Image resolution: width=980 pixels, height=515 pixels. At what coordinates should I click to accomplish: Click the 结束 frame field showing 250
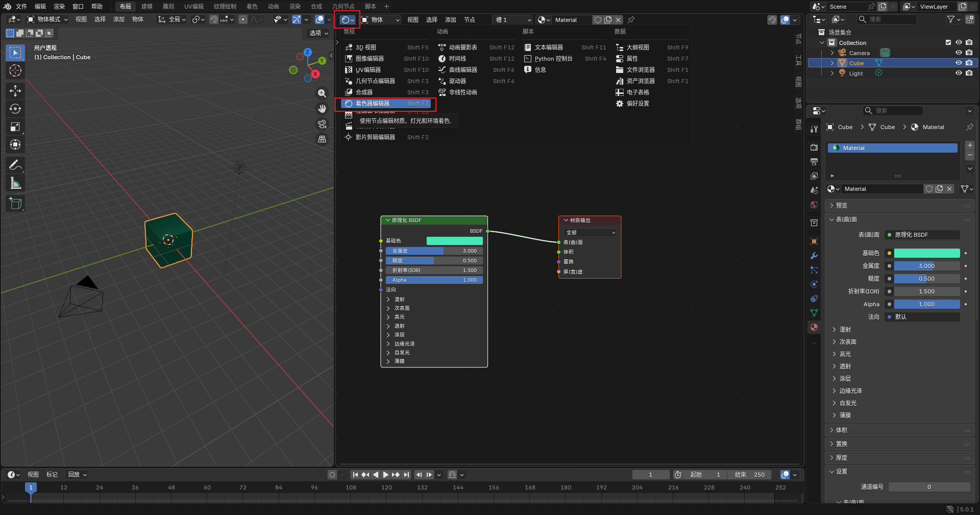(750, 475)
